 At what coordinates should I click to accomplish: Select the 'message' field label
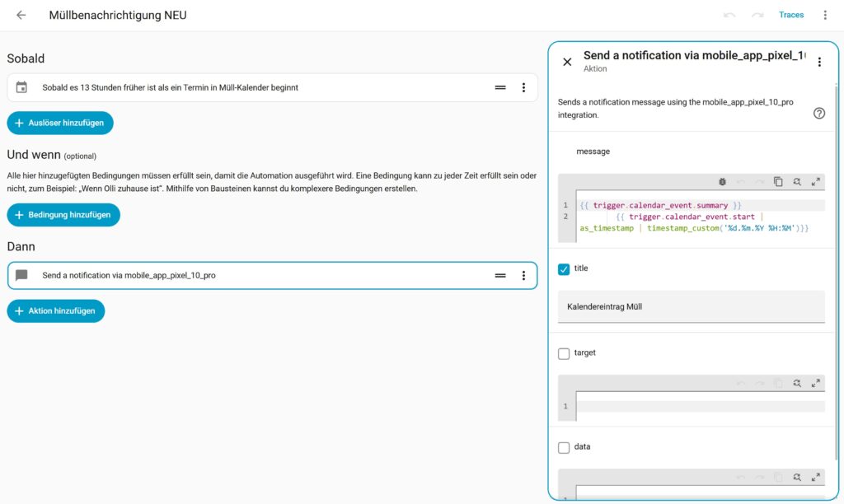click(x=593, y=152)
